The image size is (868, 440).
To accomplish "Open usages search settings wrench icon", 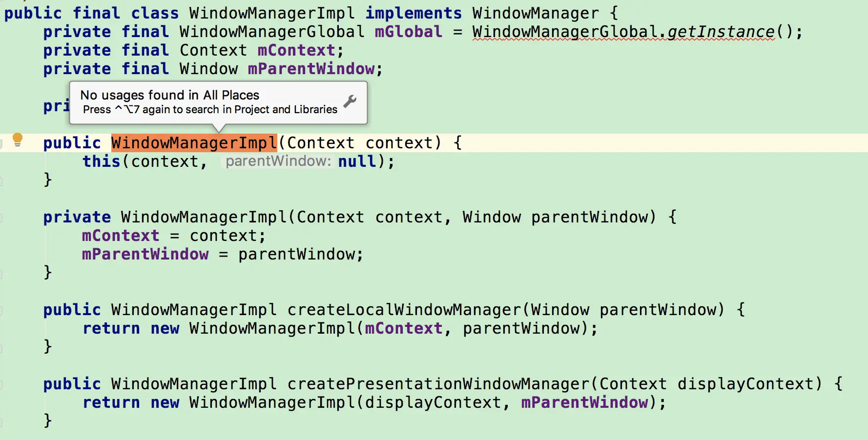I will (350, 101).
